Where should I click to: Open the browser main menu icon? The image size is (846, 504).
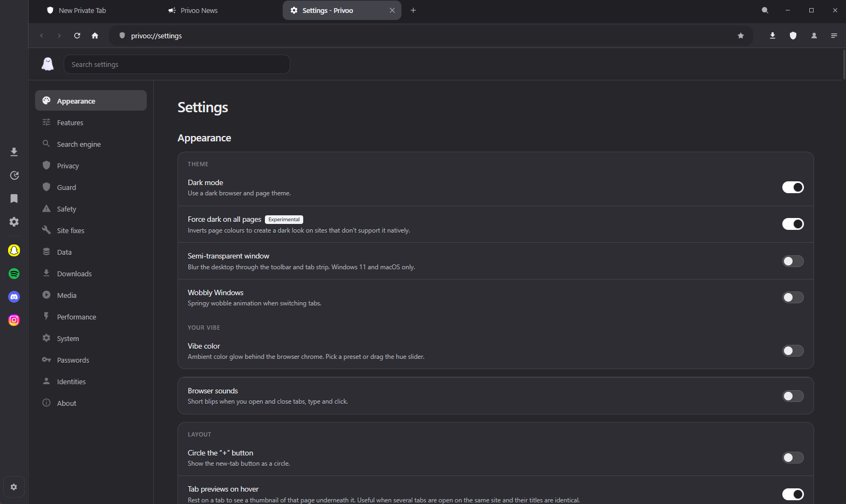(834, 36)
